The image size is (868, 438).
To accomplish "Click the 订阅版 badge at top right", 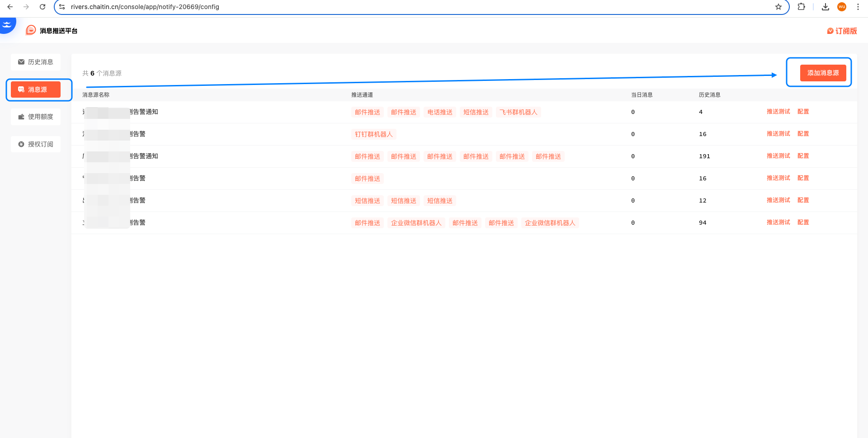I will 842,31.
